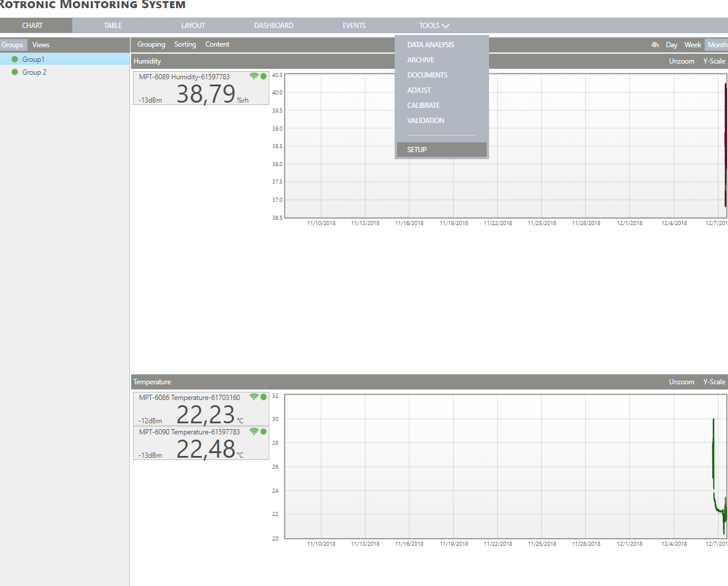
Task: Open SETUP from the Tools menu
Action: coord(441,150)
